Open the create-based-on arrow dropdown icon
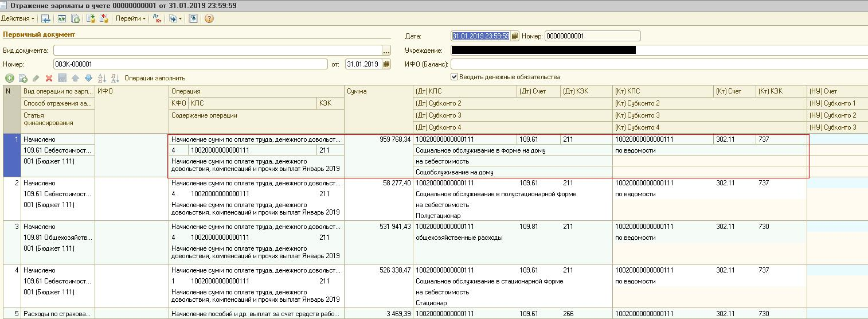The height and width of the screenshot is (319, 868). (x=175, y=18)
